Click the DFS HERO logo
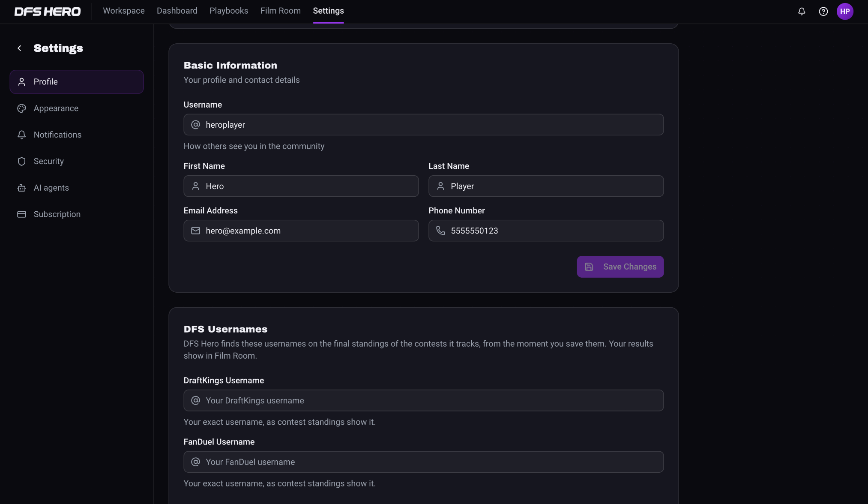This screenshot has height=504, width=868. (48, 12)
